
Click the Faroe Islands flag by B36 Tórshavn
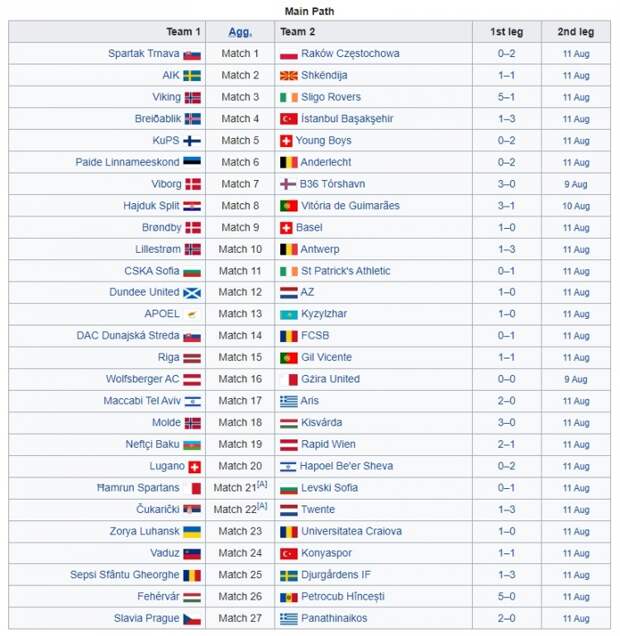pos(287,184)
